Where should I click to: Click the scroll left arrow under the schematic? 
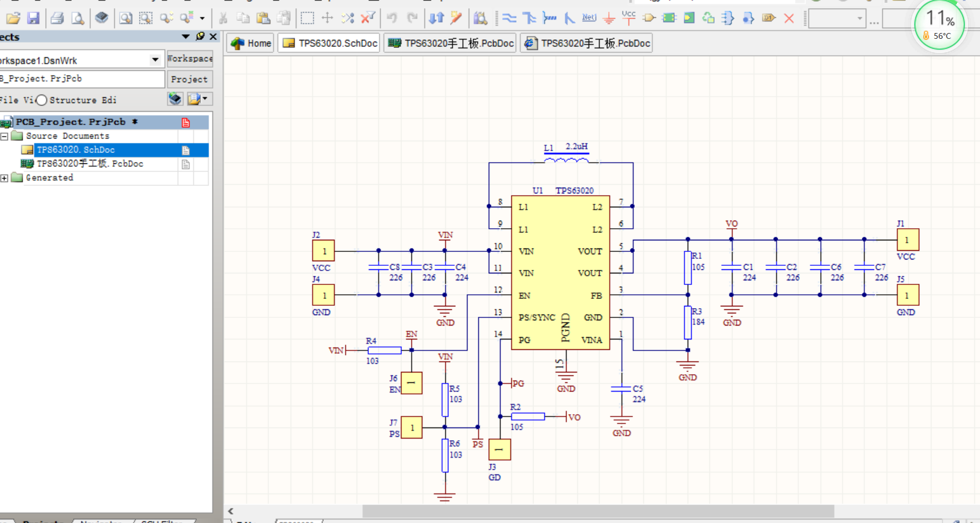tap(231, 511)
